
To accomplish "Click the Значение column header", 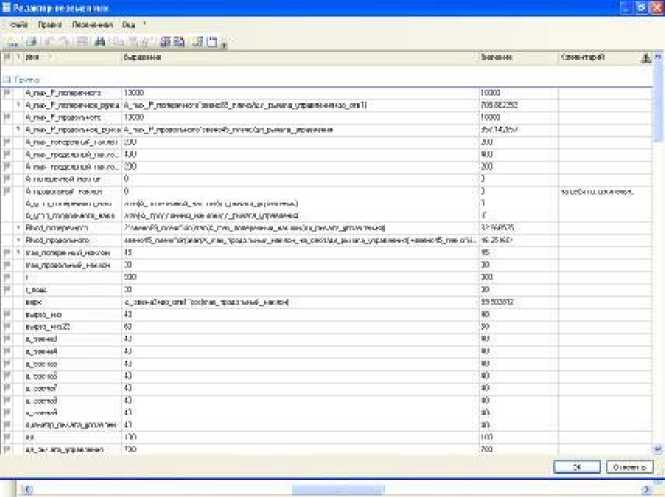I will [x=518, y=57].
